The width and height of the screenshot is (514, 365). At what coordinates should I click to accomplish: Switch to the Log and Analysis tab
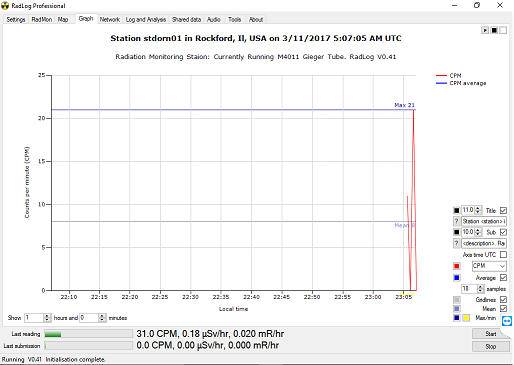pos(146,20)
